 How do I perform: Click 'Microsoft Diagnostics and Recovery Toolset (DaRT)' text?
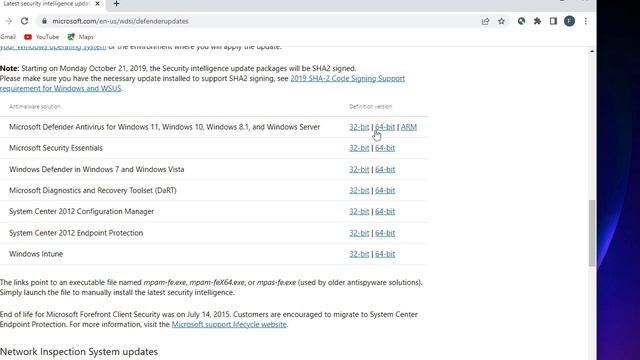(x=93, y=190)
